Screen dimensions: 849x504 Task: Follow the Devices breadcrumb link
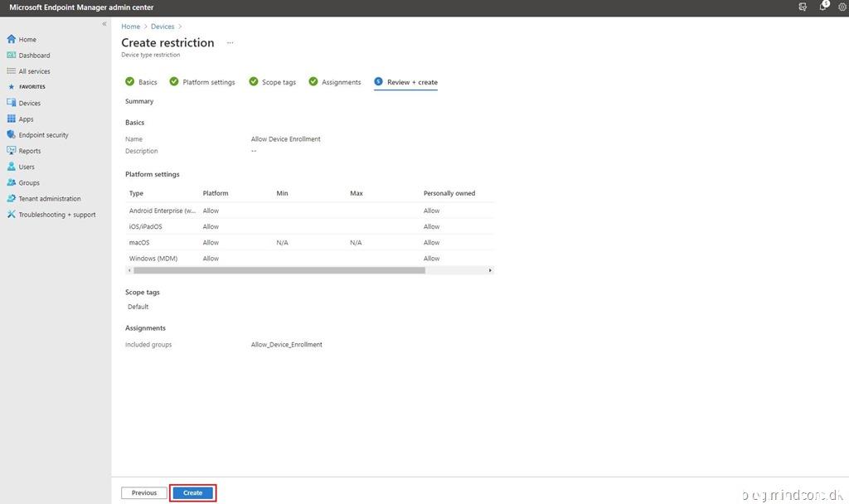click(x=163, y=27)
